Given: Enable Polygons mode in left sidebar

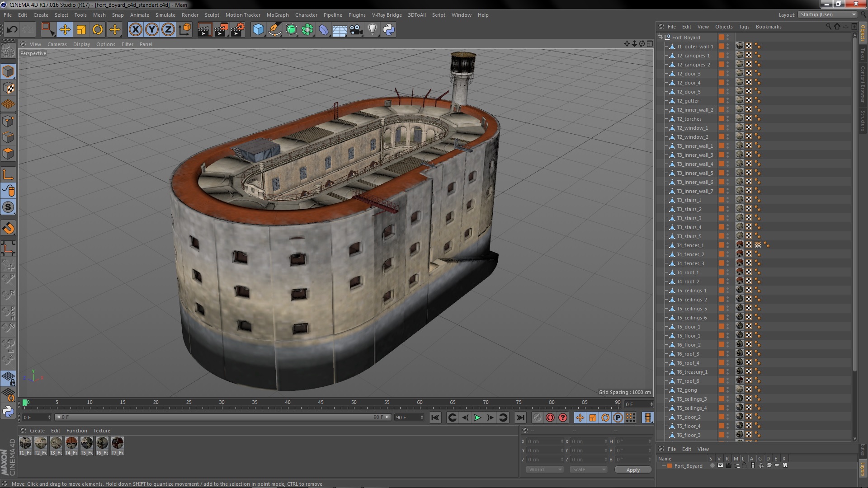Looking at the screenshot, I should pos(8,154).
